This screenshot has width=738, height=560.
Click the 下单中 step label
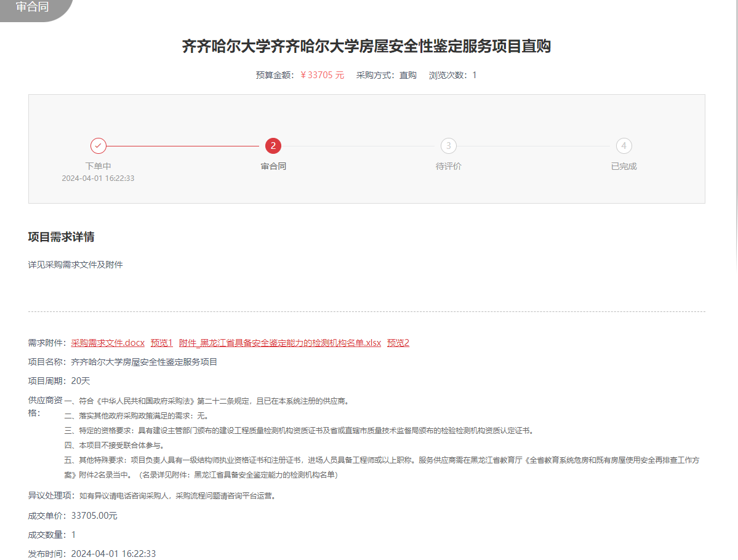[x=98, y=166]
